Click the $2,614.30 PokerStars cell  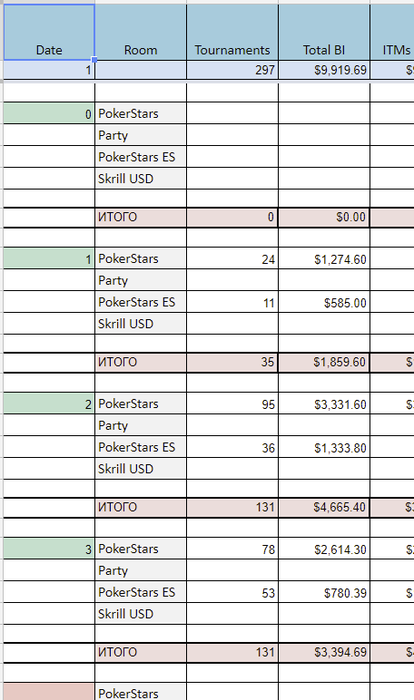coord(324,549)
